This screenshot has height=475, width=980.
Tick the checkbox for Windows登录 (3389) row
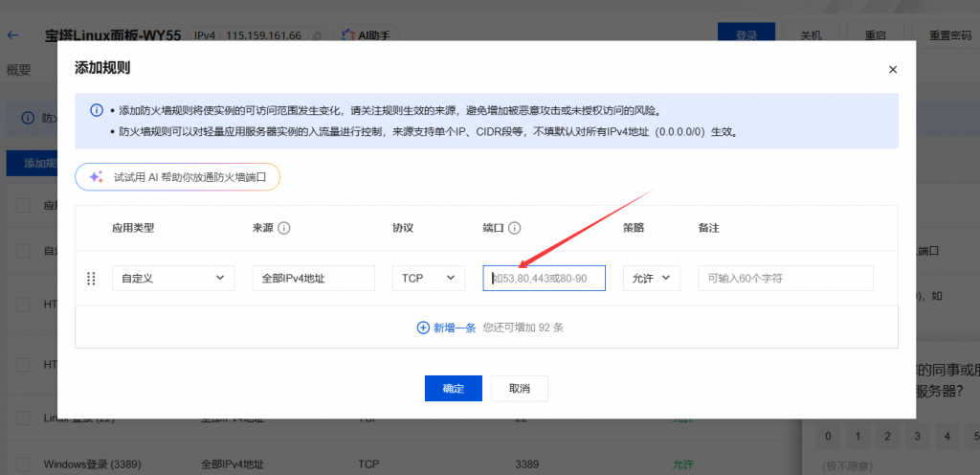(x=23, y=464)
